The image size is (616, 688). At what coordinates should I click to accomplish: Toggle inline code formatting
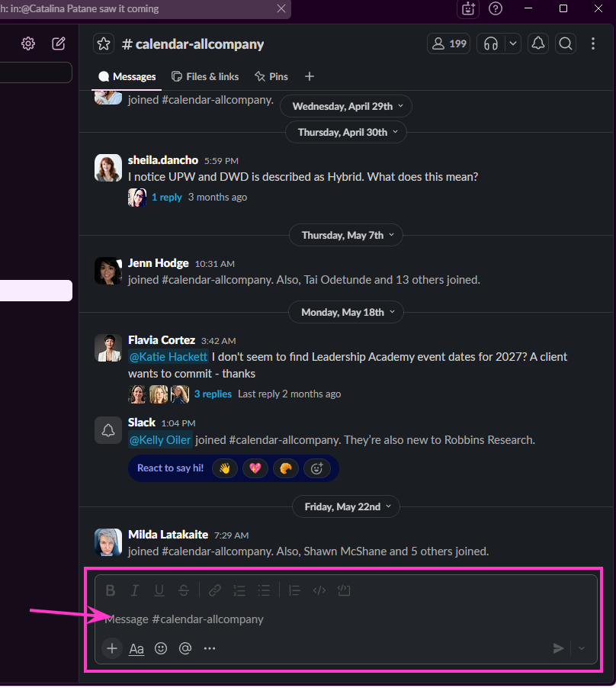[319, 590]
